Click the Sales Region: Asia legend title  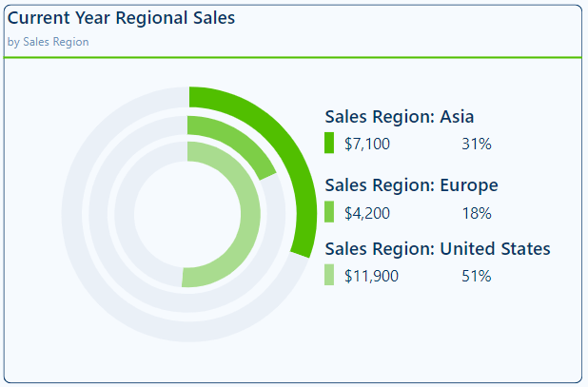pyautogui.click(x=400, y=117)
